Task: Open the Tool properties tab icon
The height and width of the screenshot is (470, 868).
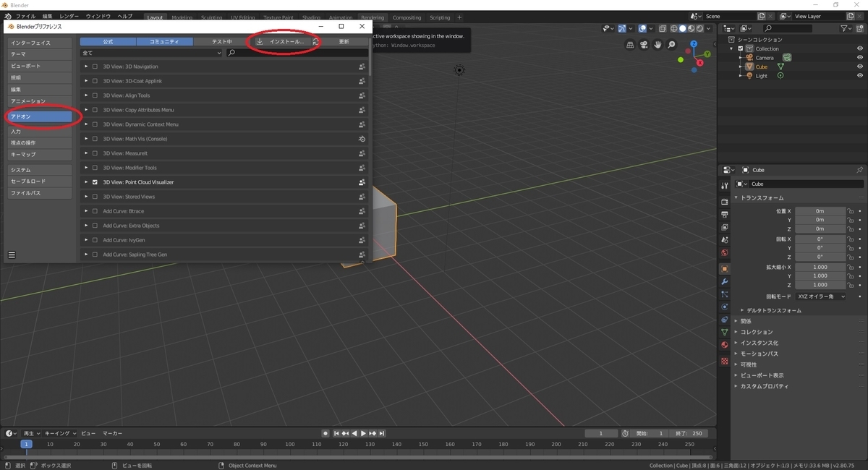Action: 725,186
